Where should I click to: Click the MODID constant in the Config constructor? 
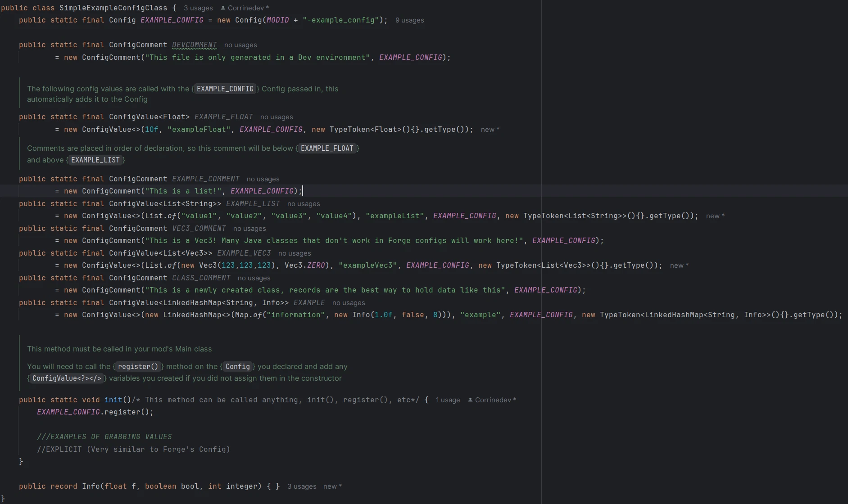[x=277, y=20]
